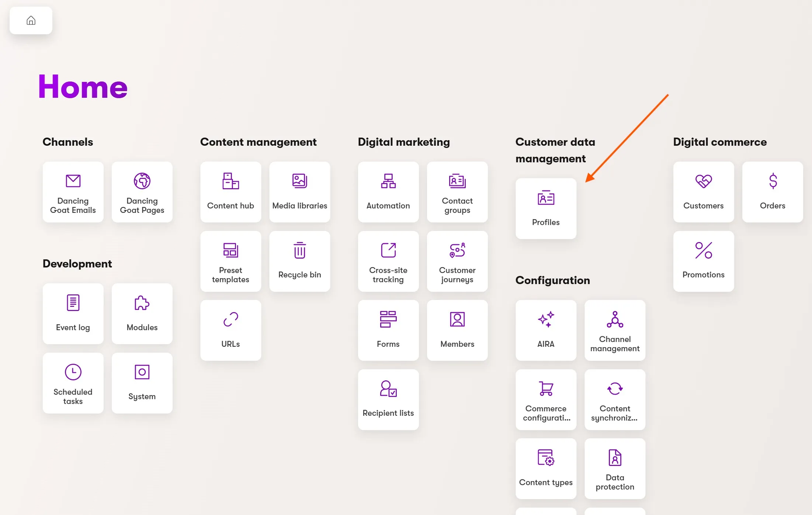Open Contact groups tile

tap(457, 192)
